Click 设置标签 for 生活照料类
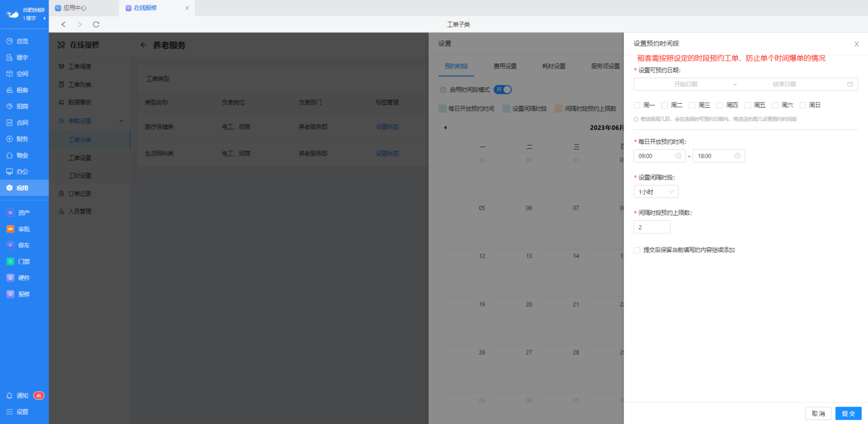The height and width of the screenshot is (424, 868). click(x=387, y=153)
